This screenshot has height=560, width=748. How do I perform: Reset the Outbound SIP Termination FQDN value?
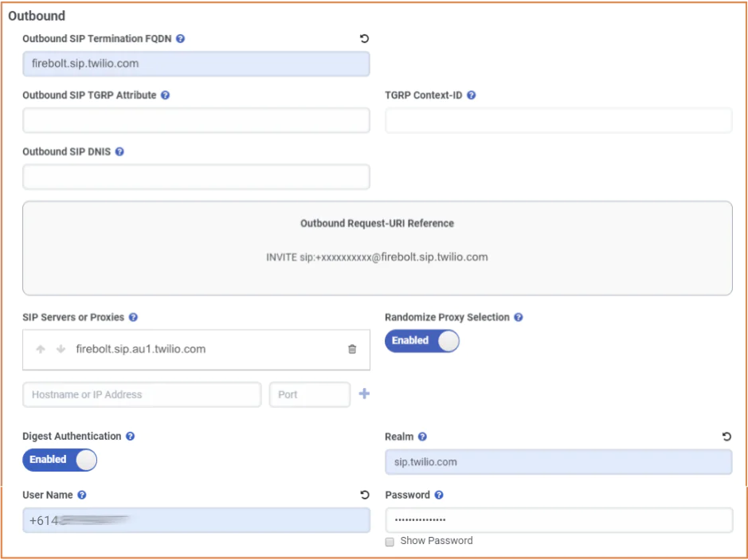[365, 39]
